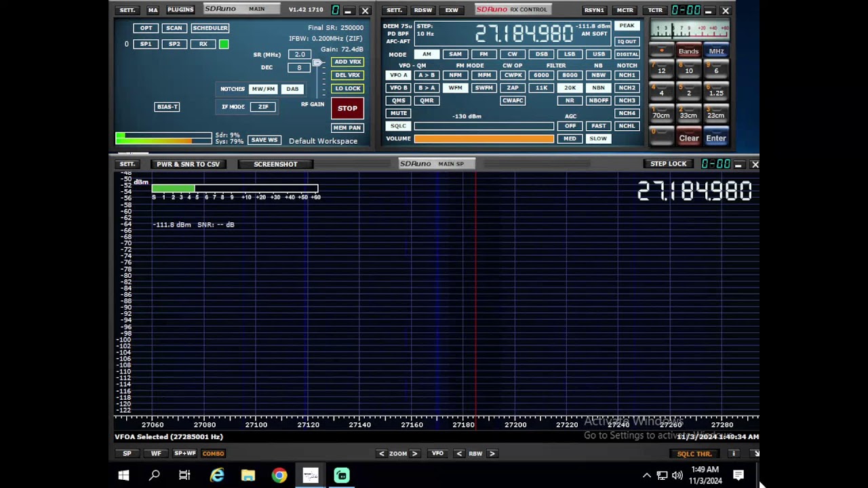Click the decimal point keypad key

click(662, 52)
